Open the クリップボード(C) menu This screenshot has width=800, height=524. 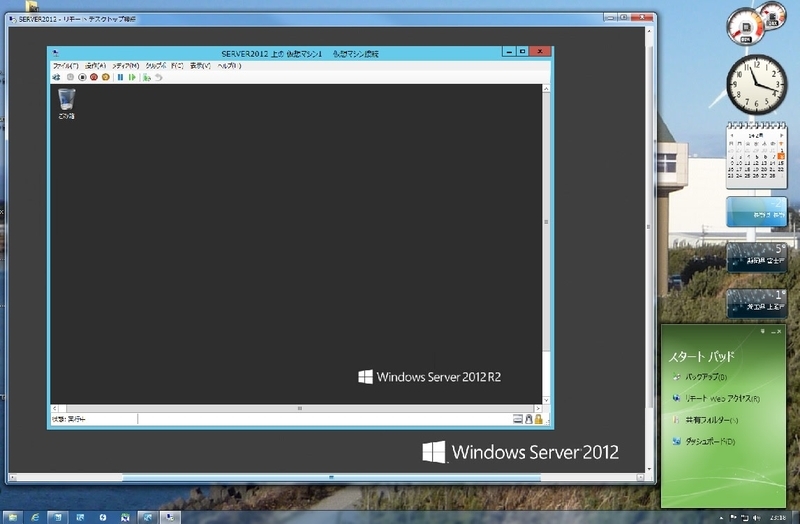pos(164,66)
